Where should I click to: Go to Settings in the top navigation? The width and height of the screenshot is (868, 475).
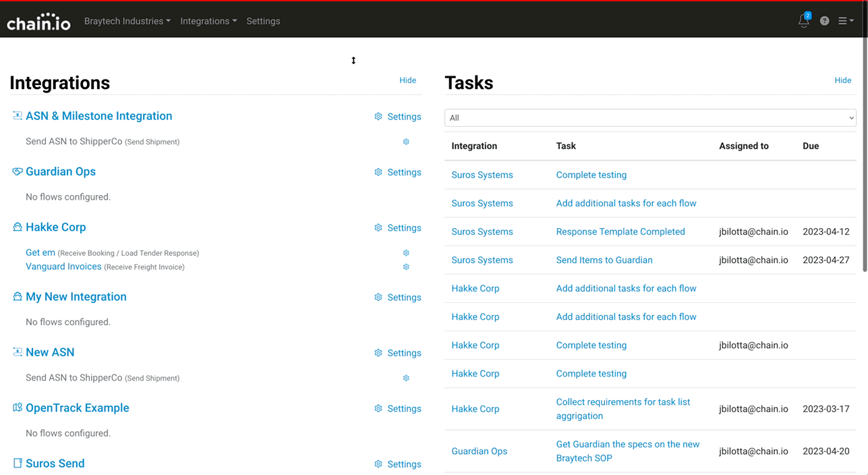pos(263,21)
